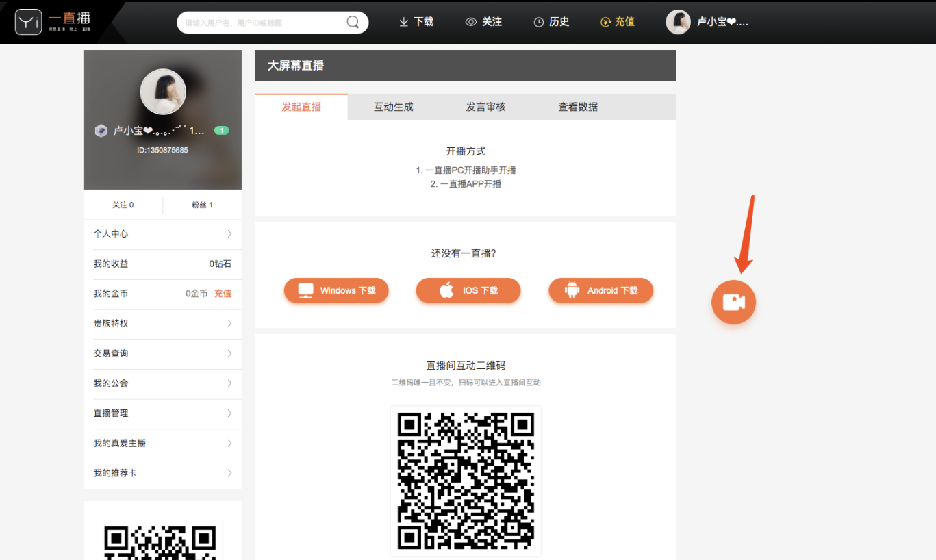Open 历史 in the top navigation
This screenshot has width=936, height=560.
tap(551, 22)
